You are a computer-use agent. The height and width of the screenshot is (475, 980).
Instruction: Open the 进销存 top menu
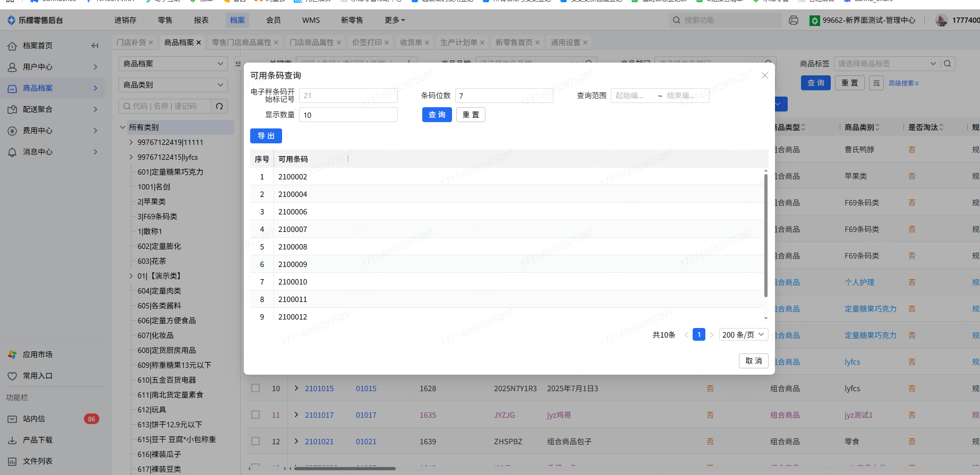coord(125,20)
